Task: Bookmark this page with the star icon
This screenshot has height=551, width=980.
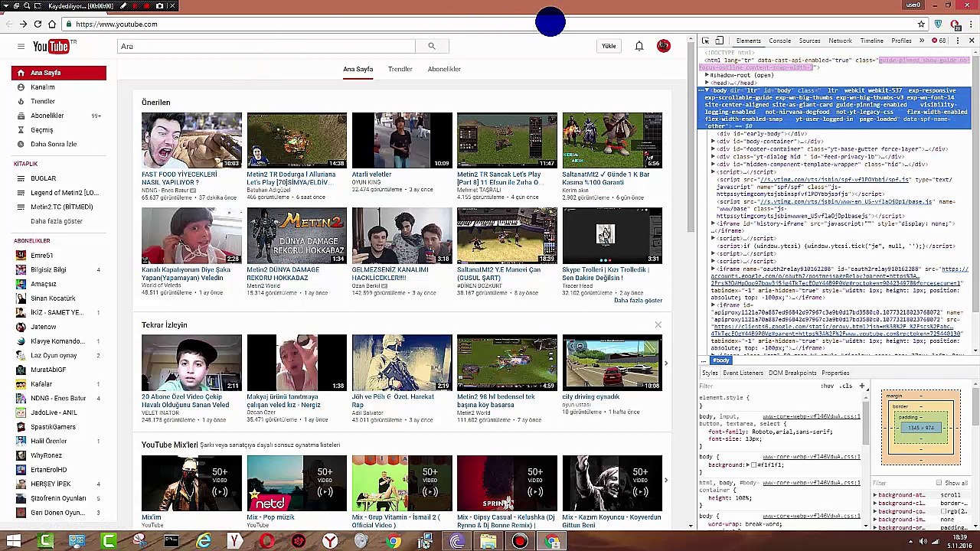Action: [921, 24]
